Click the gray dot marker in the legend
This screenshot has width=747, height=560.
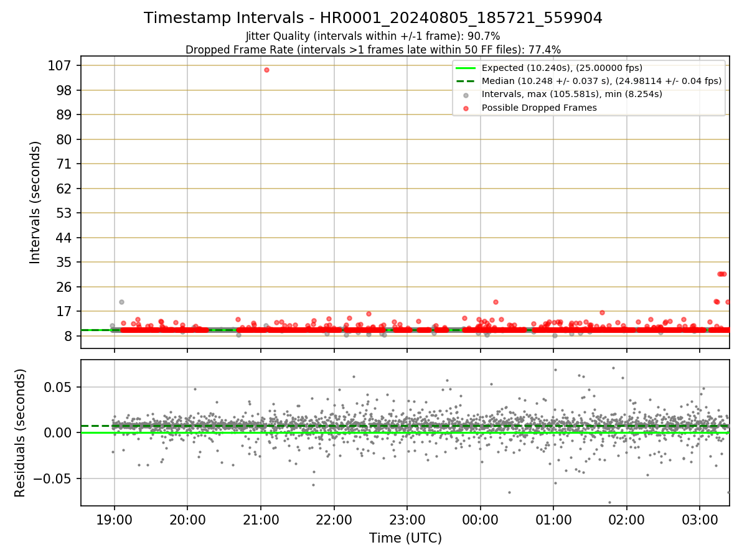click(x=466, y=95)
